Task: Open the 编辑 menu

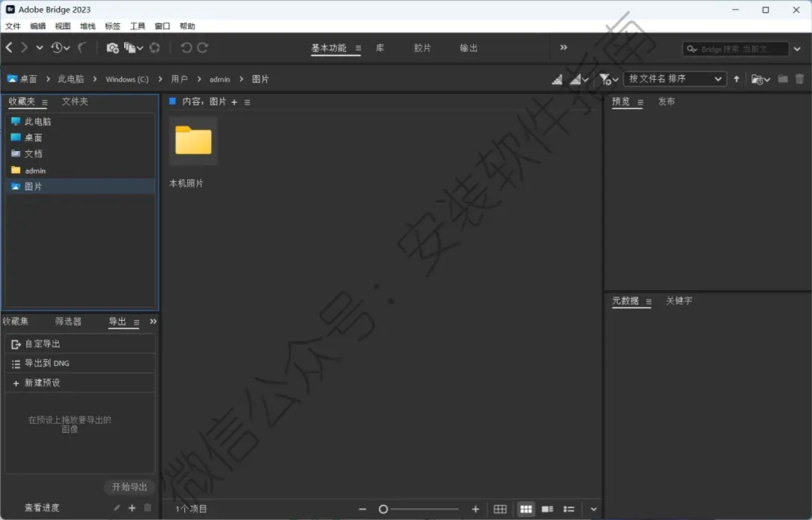Action: [x=38, y=26]
